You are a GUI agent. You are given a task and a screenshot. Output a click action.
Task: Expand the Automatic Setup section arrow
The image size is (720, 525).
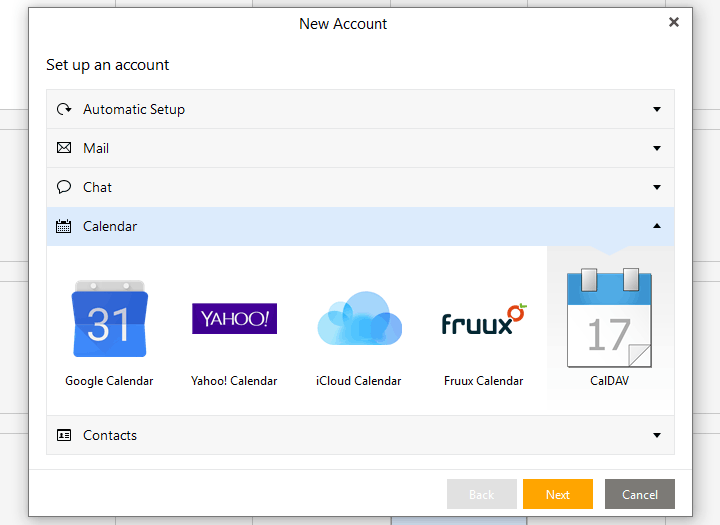point(657,109)
